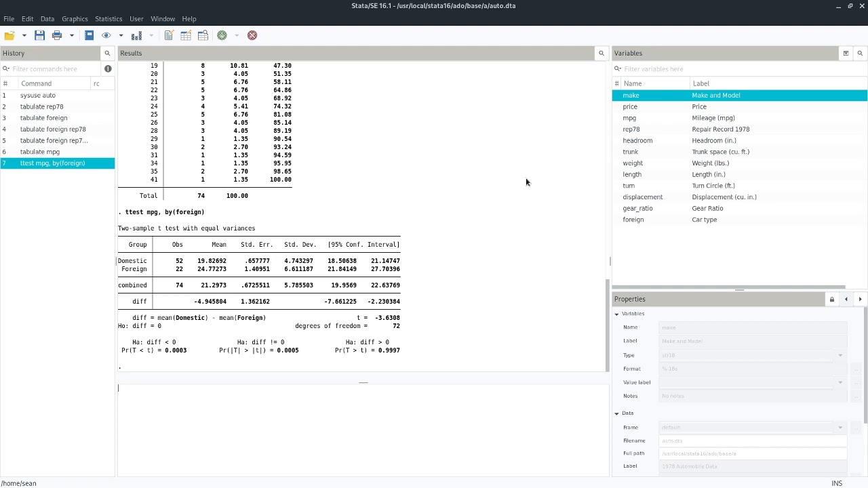Click the Filter variables here field

739,68
